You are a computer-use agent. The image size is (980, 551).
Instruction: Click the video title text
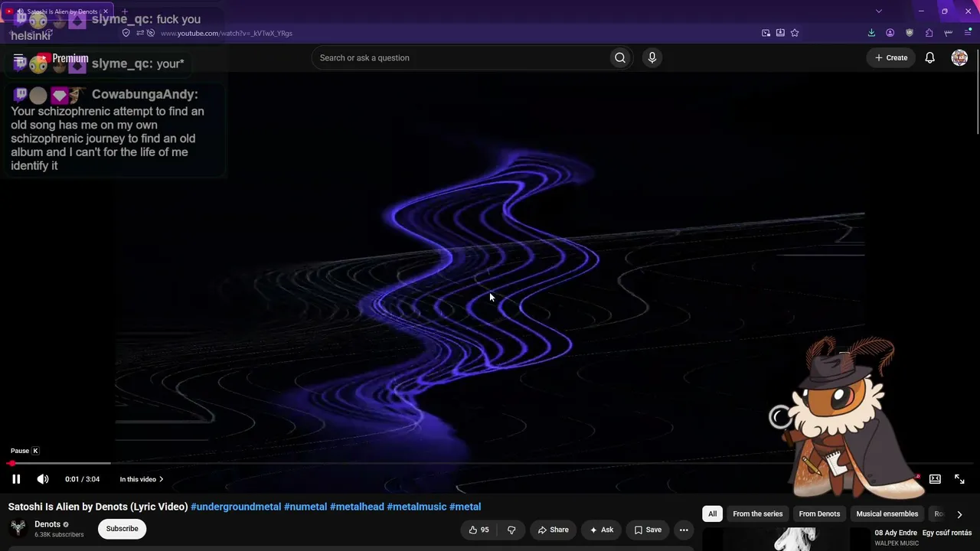click(x=98, y=507)
